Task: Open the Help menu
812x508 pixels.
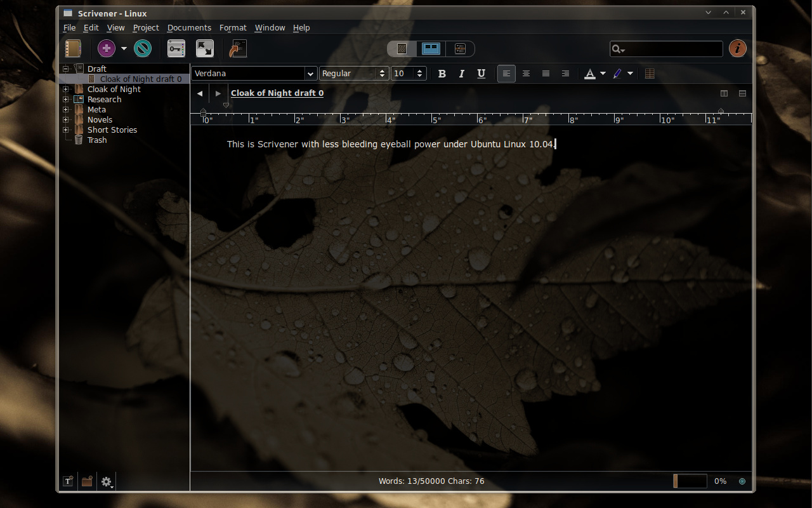Action: (301, 27)
